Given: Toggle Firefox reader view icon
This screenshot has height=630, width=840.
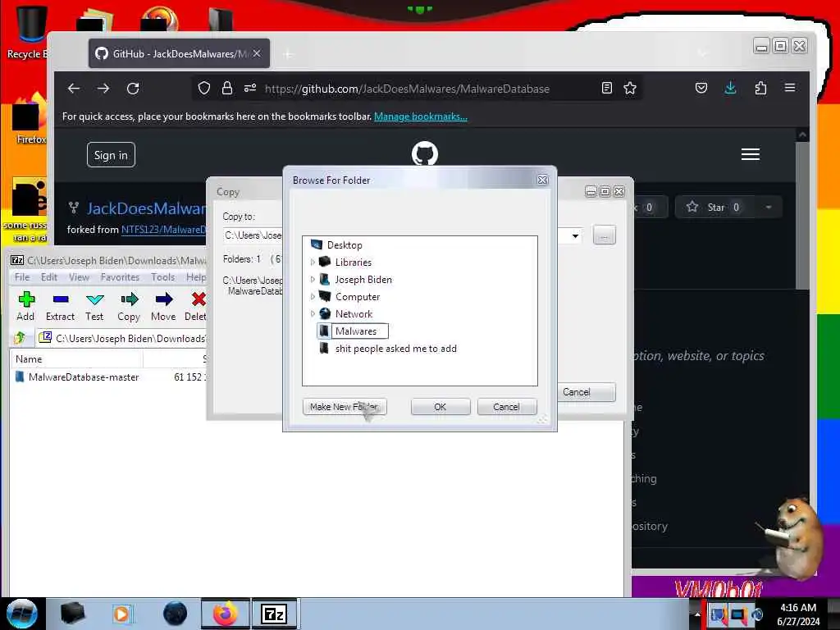Looking at the screenshot, I should pyautogui.click(x=606, y=89).
